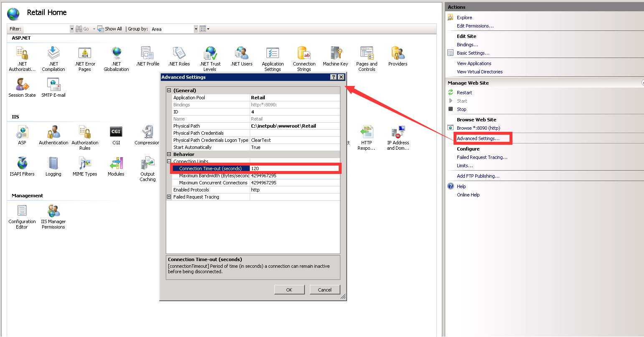
Task: Click the Go filter button
Action: pos(83,29)
